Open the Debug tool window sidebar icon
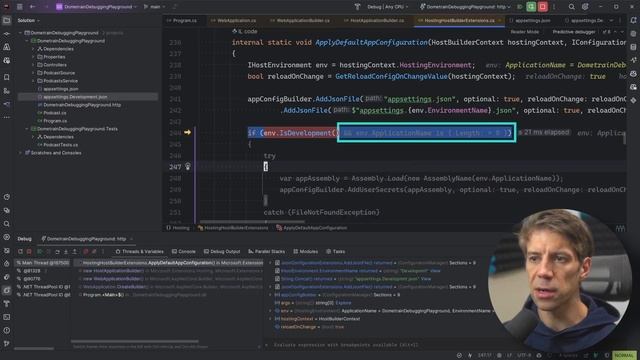 [x=7, y=290]
